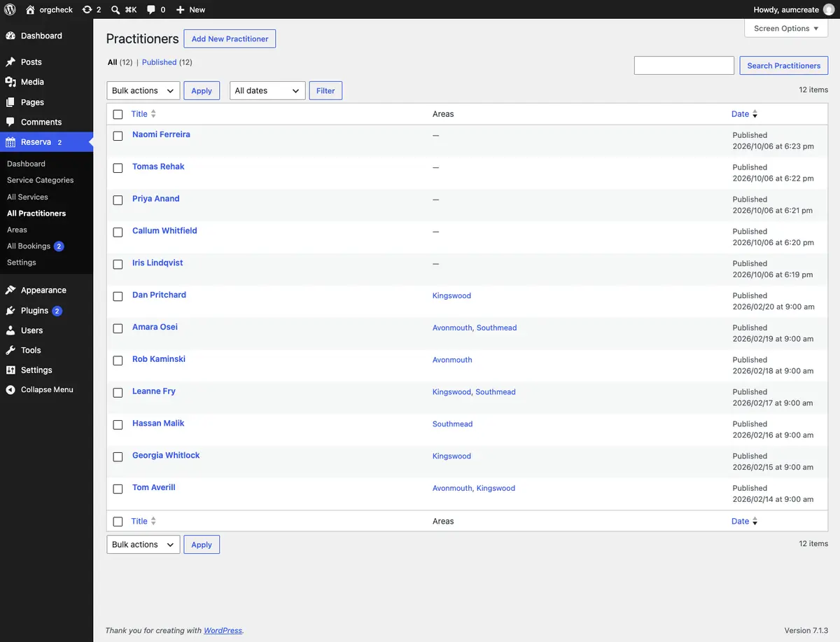Click the Add New Practitioner button

pos(230,39)
